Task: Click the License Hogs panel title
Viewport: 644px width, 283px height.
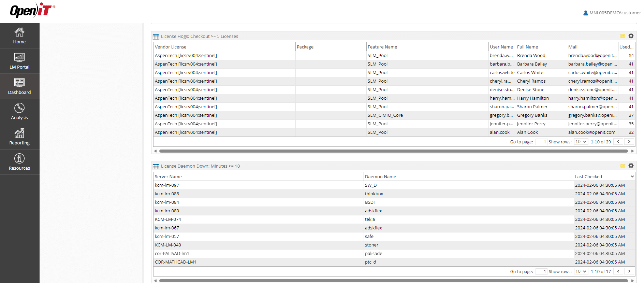Action: click(200, 36)
